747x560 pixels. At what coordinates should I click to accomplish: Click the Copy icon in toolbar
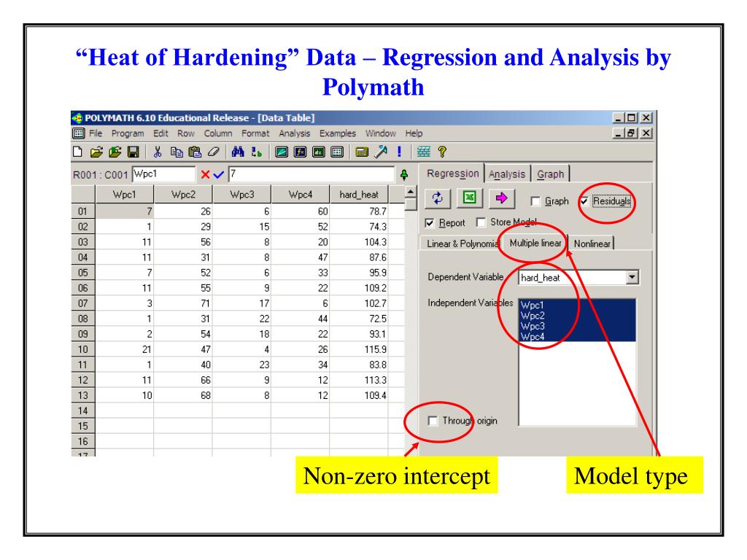click(x=177, y=152)
